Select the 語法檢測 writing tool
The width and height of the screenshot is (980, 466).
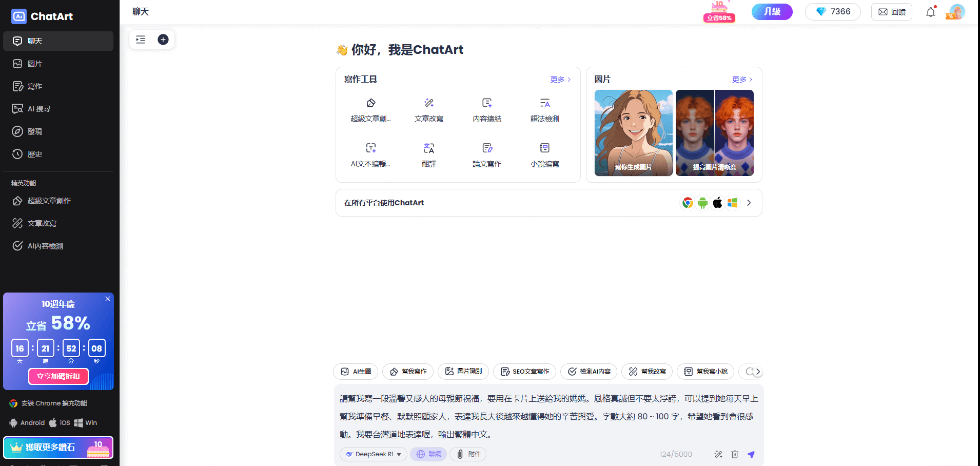click(x=545, y=110)
